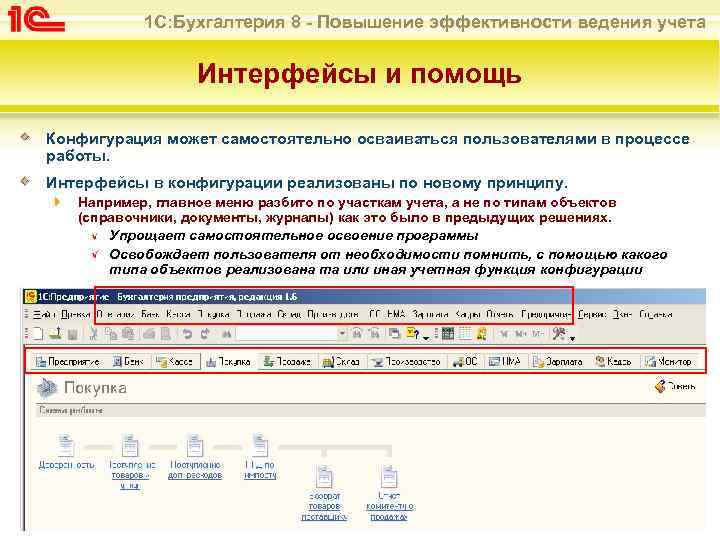Open the ГТД по импорту link
This screenshot has width=720, height=540.
(x=260, y=470)
